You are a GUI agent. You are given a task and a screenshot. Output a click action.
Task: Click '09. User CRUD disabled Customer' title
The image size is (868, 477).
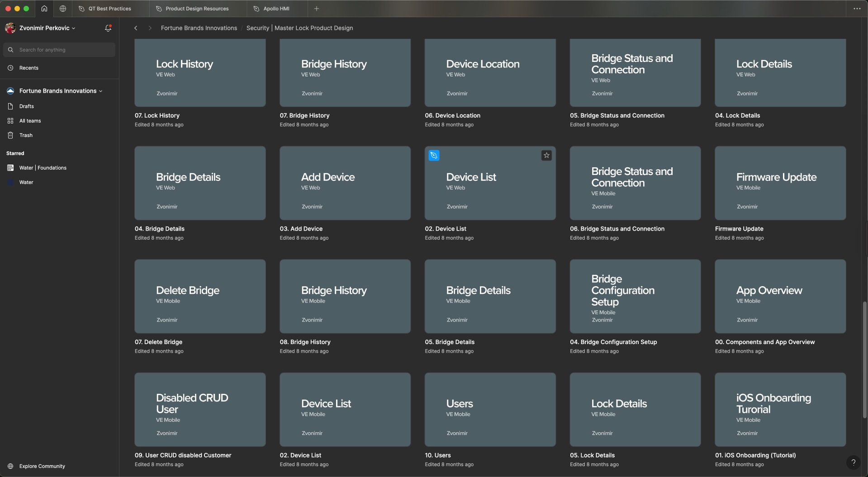click(x=183, y=455)
